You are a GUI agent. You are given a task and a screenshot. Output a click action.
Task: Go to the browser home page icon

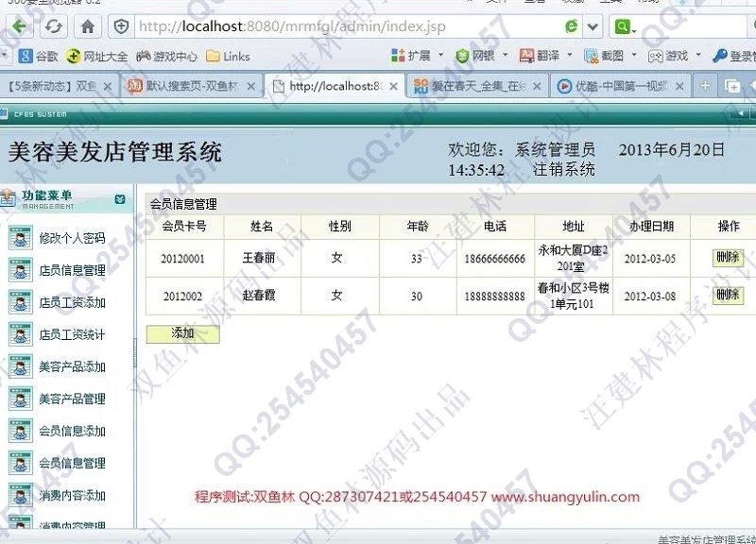87,26
